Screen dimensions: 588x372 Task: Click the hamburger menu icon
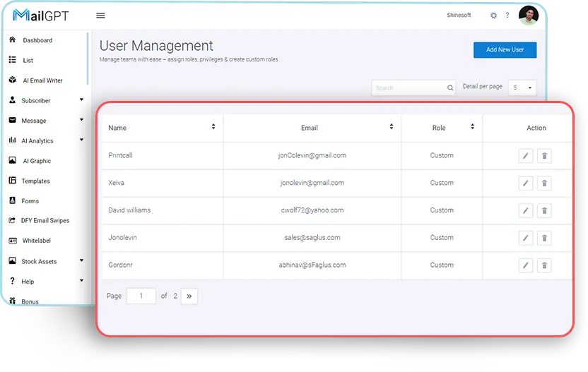click(x=100, y=16)
